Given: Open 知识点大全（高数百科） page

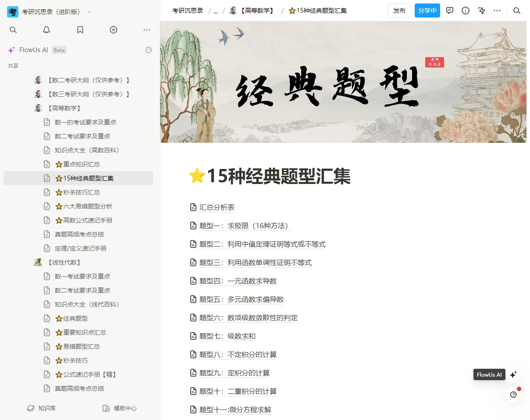Looking at the screenshot, I should 87,150.
